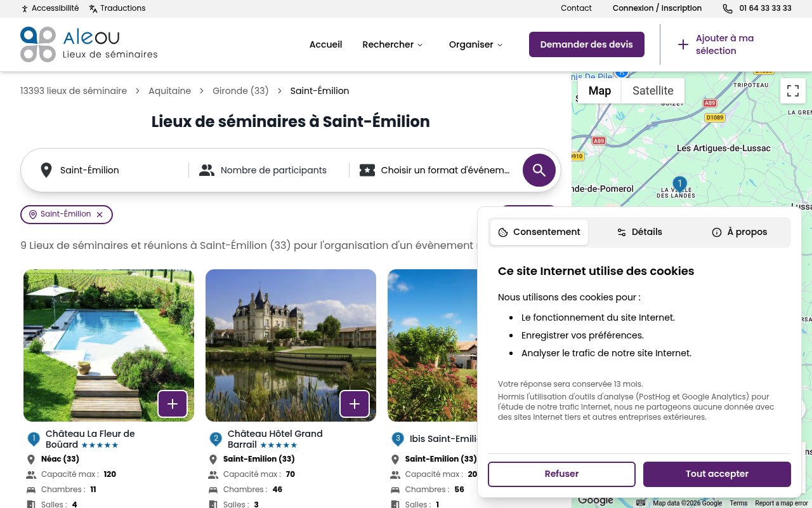Viewport: 812px width, 508px height.
Task: Click Tout accepter button
Action: 717,474
